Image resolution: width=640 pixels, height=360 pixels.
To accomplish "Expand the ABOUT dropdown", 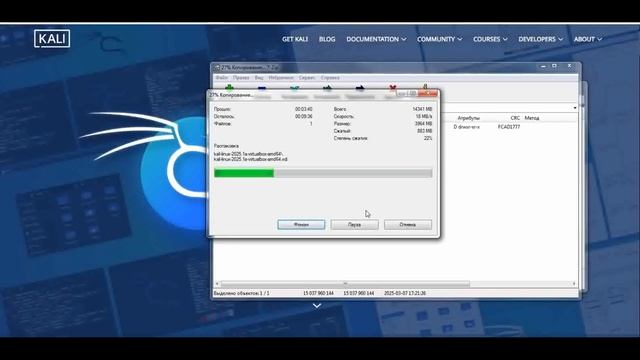I will point(588,39).
